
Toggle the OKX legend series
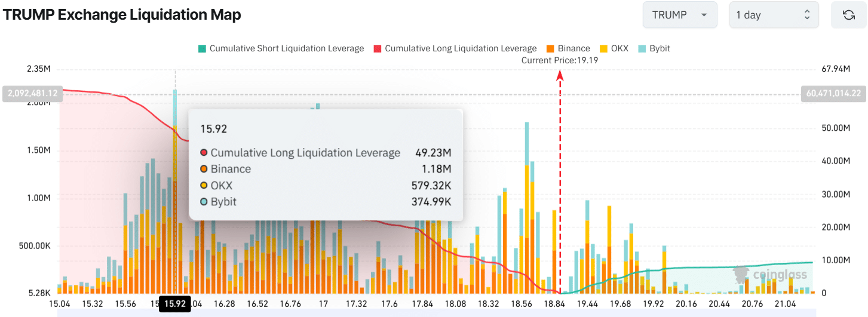(614, 48)
